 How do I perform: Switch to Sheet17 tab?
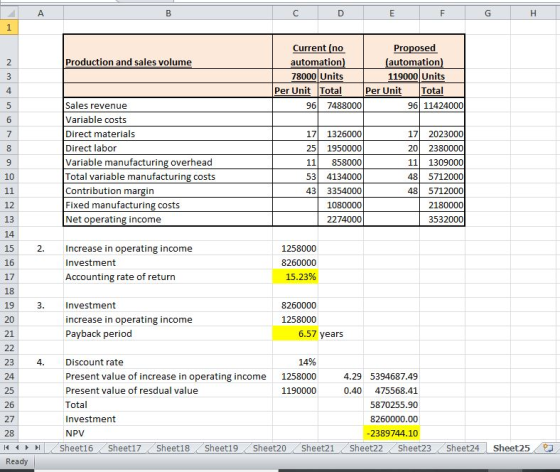124,448
